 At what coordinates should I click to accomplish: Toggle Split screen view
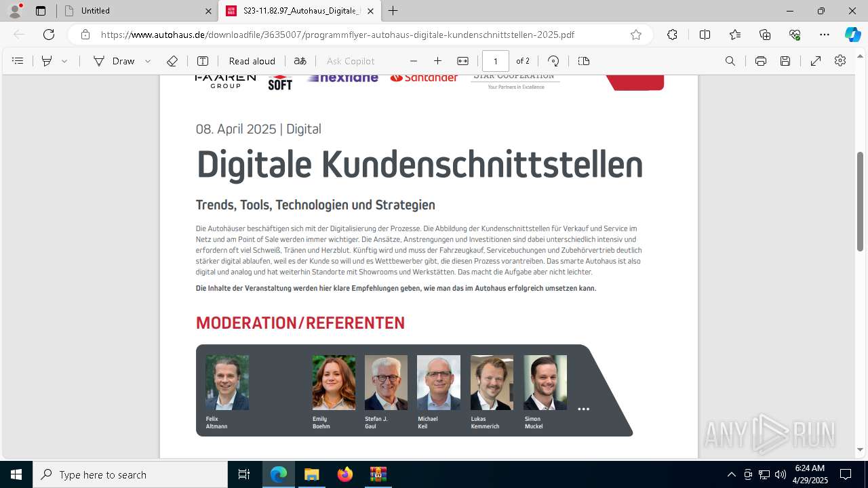[705, 35]
